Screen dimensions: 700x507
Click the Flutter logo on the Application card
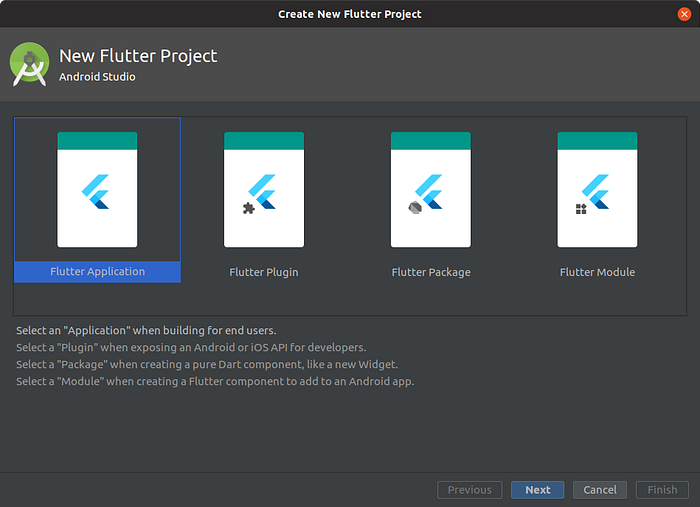pyautogui.click(x=96, y=191)
